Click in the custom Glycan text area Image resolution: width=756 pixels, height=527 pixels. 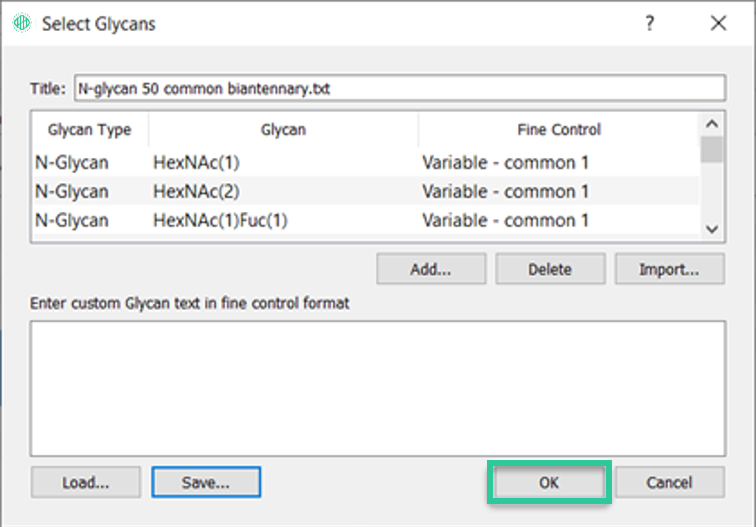[x=378, y=389]
